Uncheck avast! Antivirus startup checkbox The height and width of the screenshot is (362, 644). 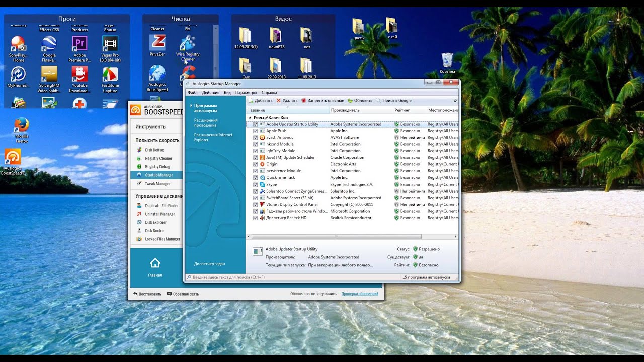pos(256,137)
